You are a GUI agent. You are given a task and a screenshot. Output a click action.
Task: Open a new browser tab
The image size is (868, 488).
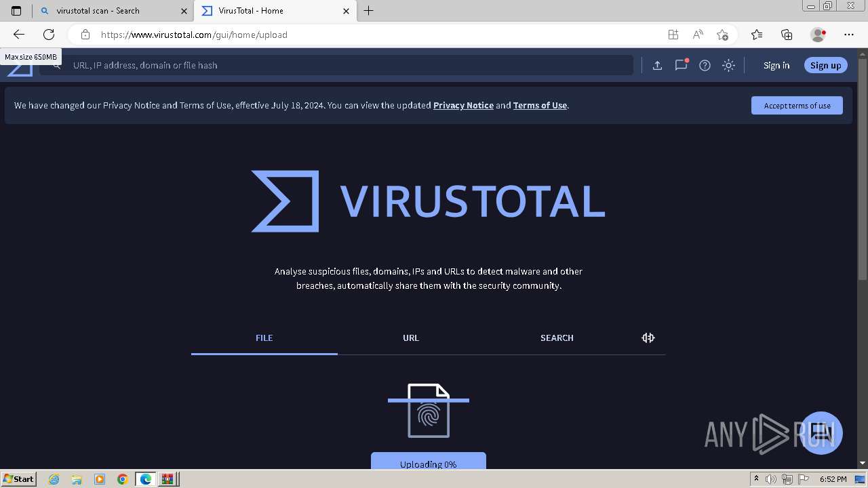click(x=369, y=11)
